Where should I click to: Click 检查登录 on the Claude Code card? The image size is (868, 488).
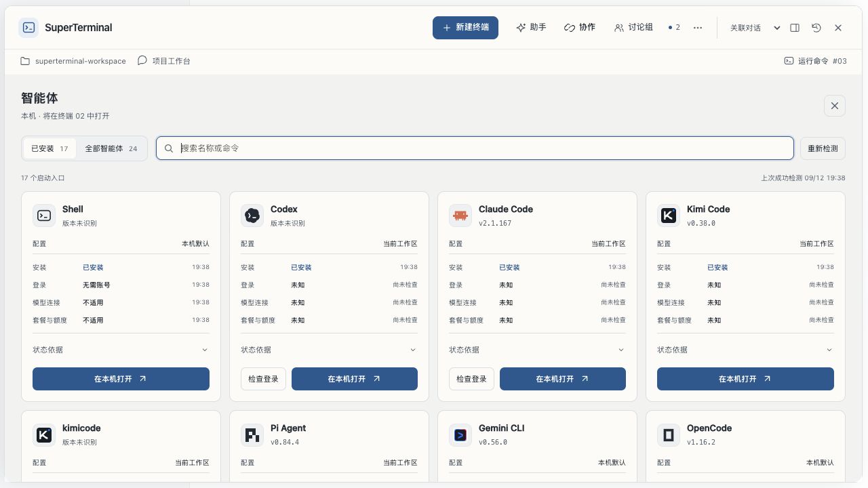tap(472, 379)
